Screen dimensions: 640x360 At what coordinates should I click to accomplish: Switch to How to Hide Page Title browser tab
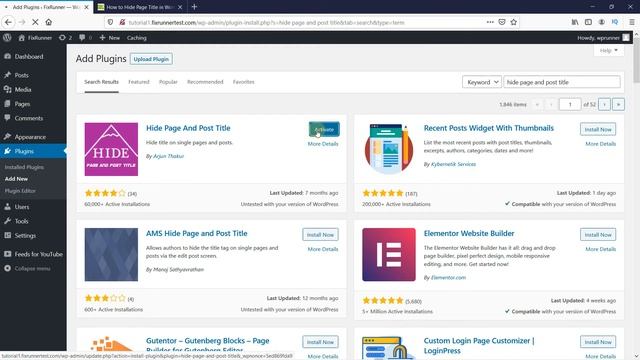click(x=140, y=7)
